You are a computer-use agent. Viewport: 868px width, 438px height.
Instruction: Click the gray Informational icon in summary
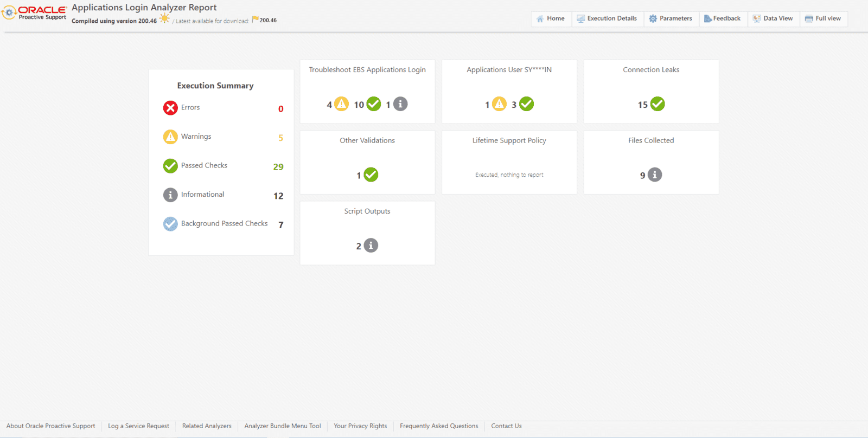click(170, 195)
